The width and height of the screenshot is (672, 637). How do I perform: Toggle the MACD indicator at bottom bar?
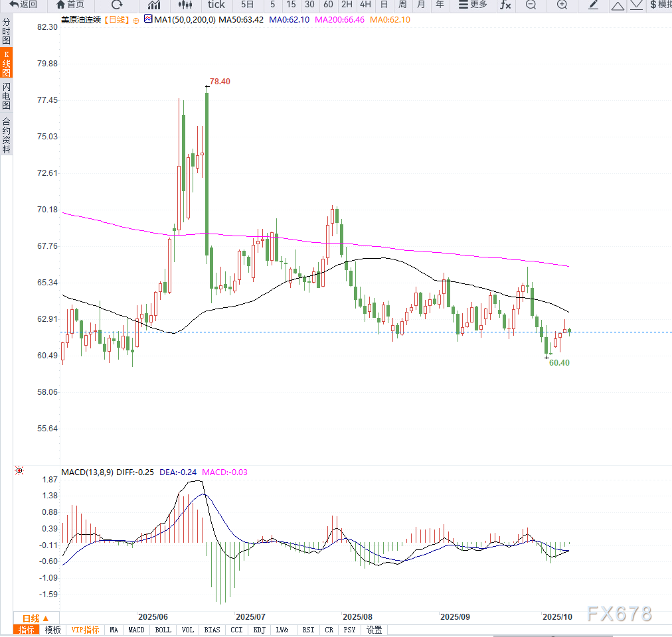pyautogui.click(x=136, y=630)
